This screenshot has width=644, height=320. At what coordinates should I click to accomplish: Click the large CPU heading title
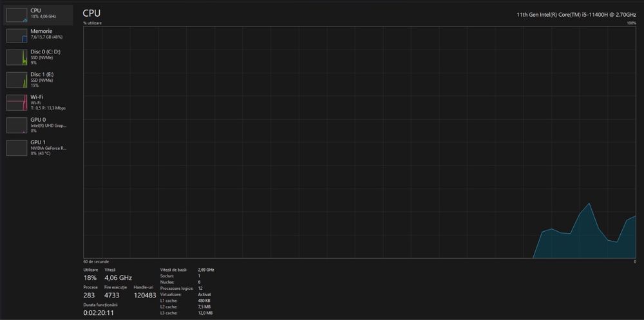tap(91, 13)
